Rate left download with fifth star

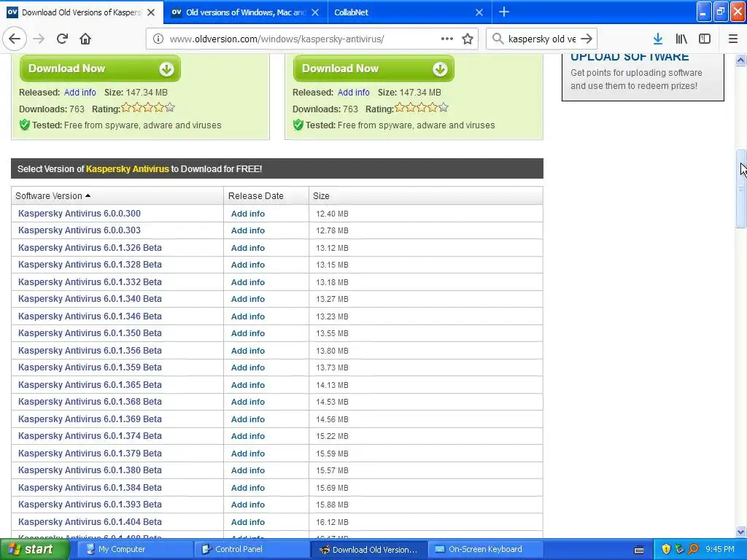(x=170, y=108)
